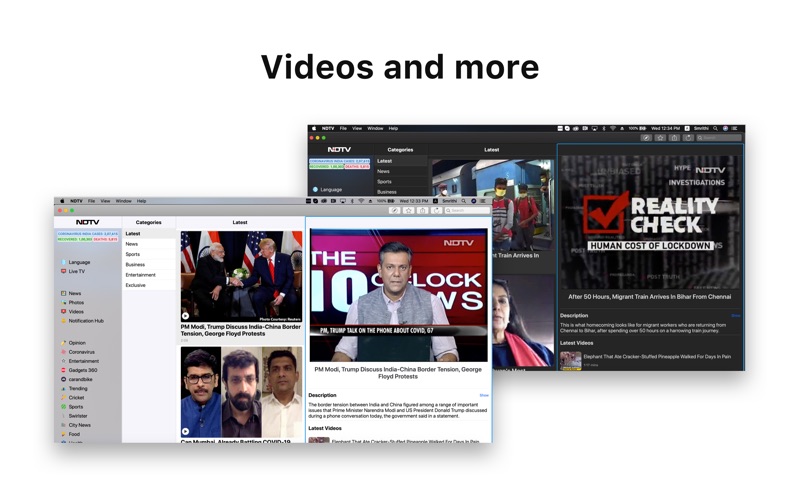Open migrant train thumbnail in dark window
Viewport: 800px width, 500px height.
(493, 207)
